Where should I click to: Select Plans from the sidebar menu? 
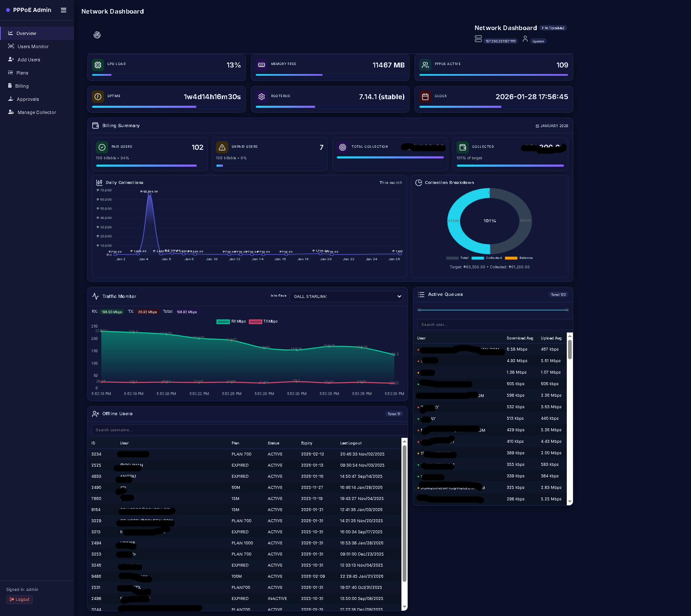[x=11, y=73]
